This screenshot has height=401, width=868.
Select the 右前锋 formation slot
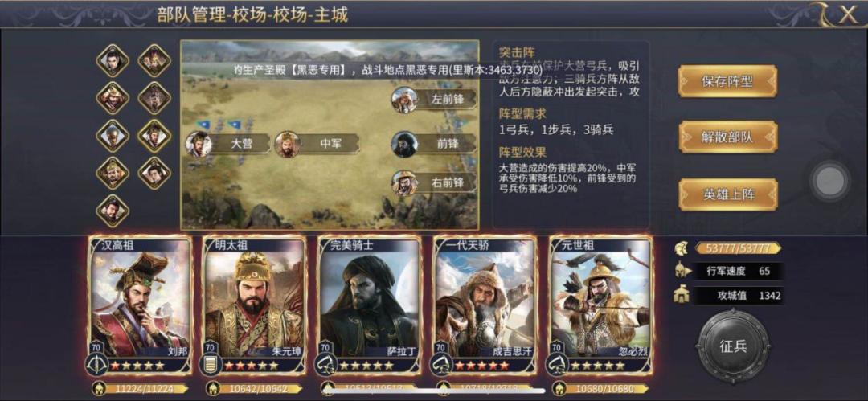(435, 183)
